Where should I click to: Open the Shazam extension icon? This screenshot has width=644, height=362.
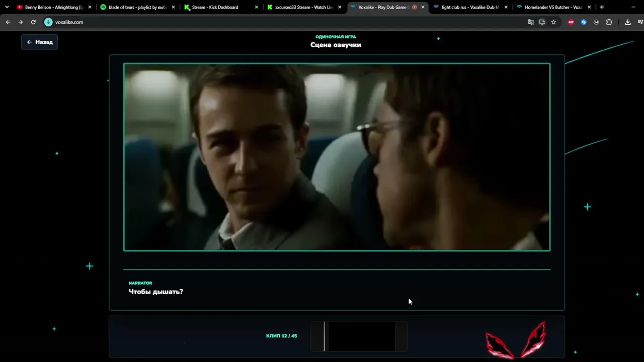click(584, 22)
